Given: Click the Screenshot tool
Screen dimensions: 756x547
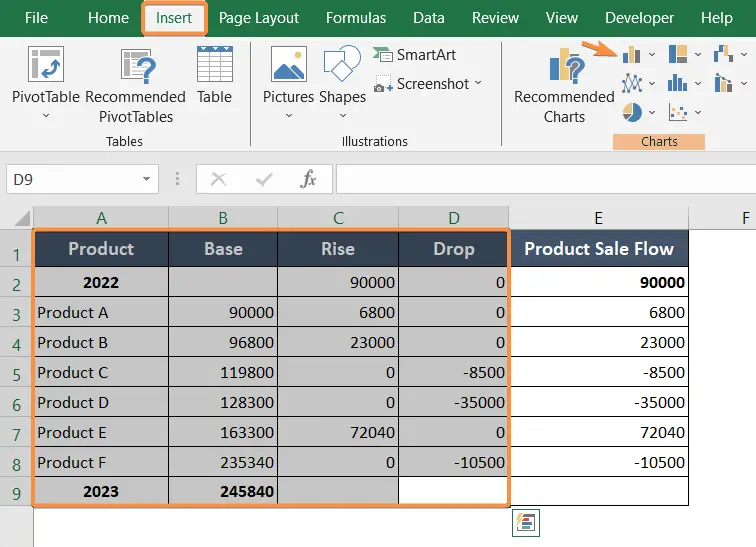Looking at the screenshot, I should click(422, 83).
